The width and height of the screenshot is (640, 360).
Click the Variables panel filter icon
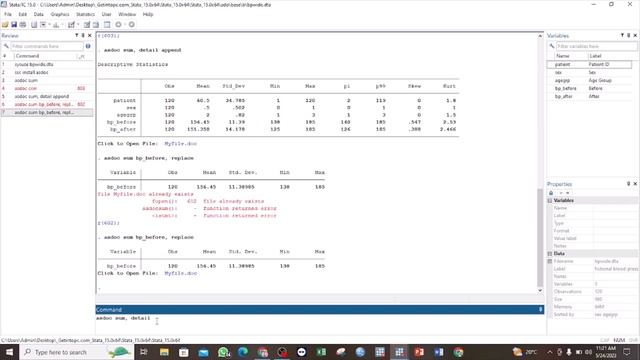click(x=622, y=36)
